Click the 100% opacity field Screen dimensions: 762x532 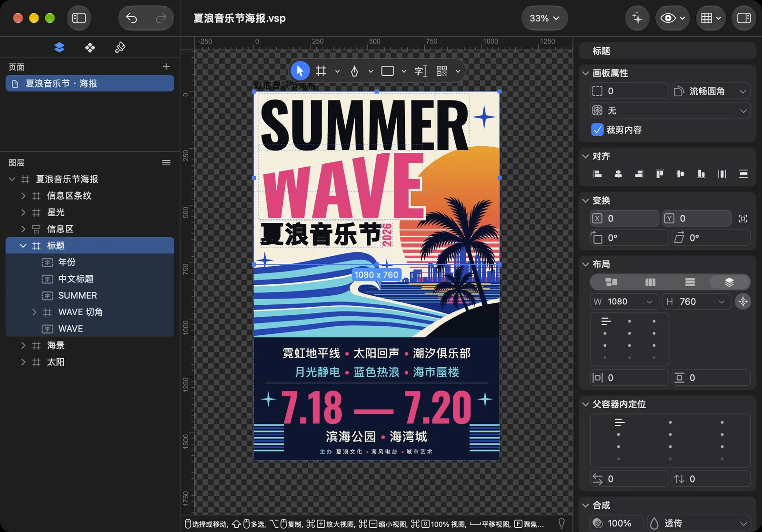[617, 523]
